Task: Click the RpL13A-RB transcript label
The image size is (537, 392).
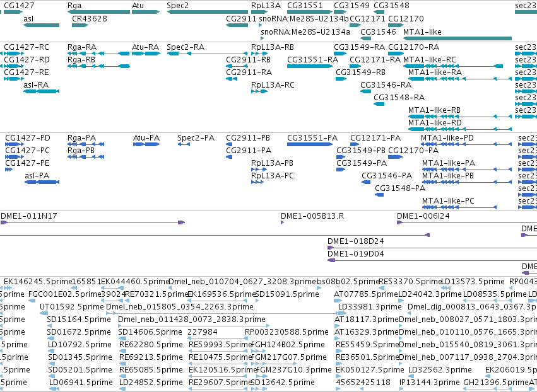Action: (x=273, y=47)
